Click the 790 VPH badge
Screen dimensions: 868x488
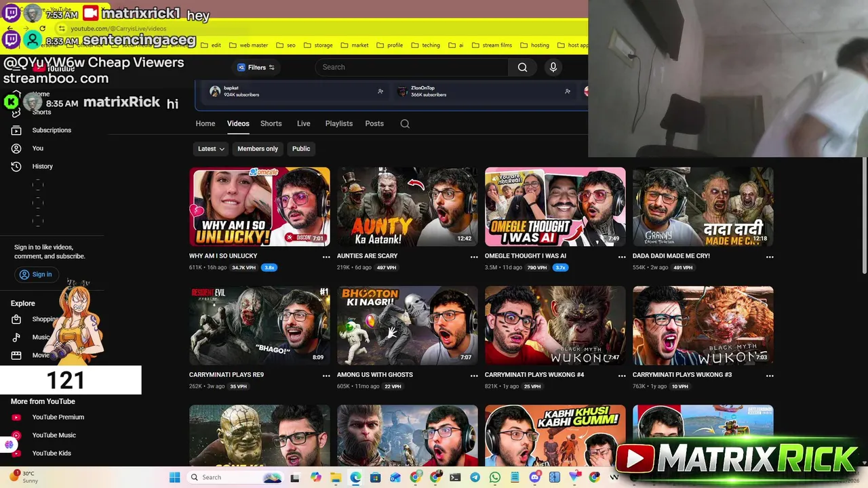[x=537, y=268]
